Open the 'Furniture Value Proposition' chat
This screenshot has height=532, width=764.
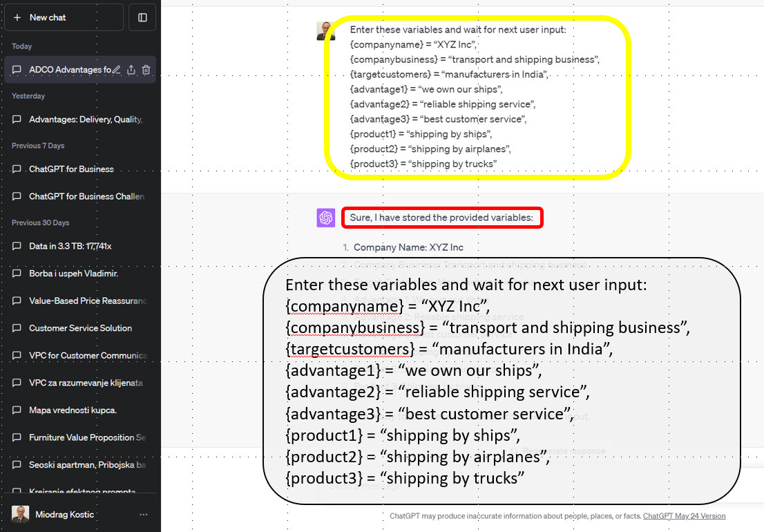click(87, 437)
